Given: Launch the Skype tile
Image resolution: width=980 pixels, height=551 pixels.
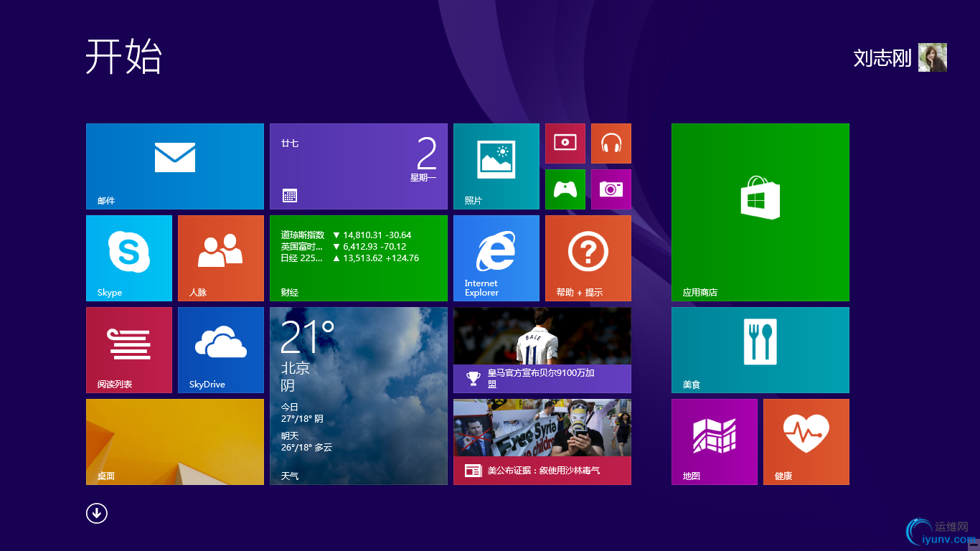Looking at the screenshot, I should click(129, 258).
